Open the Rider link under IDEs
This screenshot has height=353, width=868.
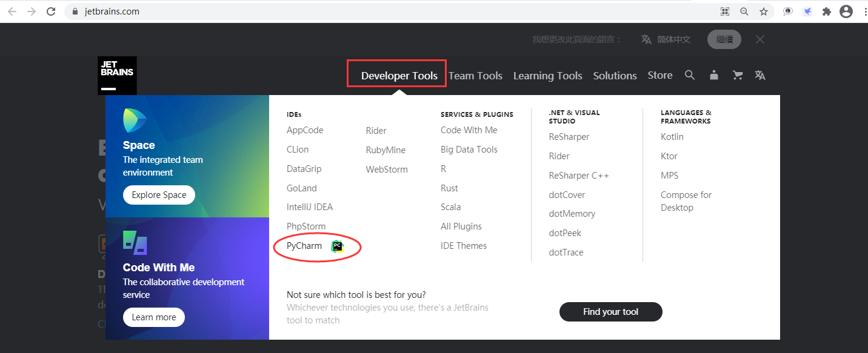click(376, 131)
